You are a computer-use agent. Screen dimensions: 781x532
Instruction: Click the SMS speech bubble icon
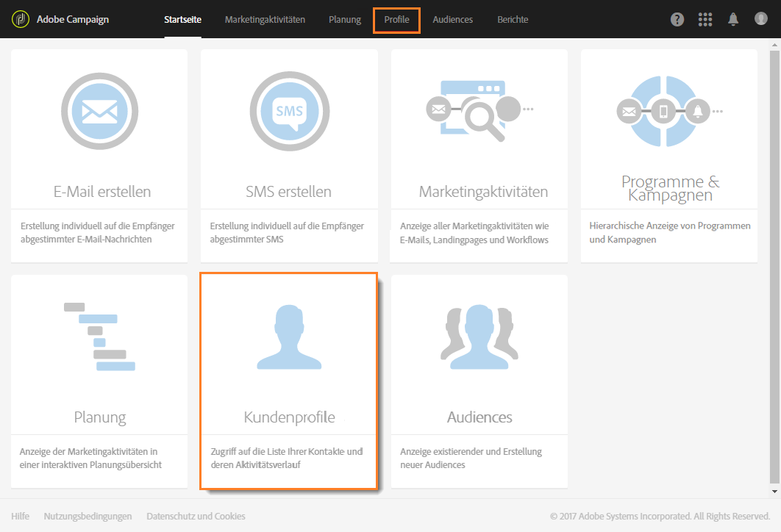[x=290, y=111]
